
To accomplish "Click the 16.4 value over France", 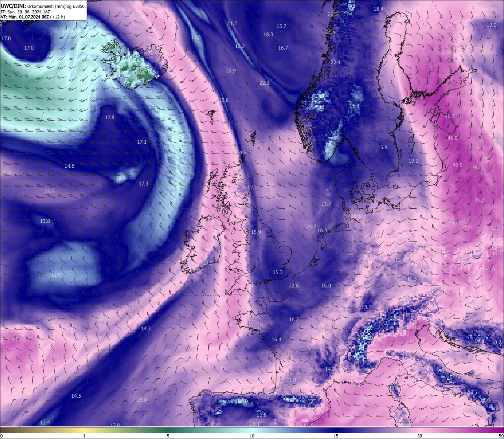I will 276,339.
